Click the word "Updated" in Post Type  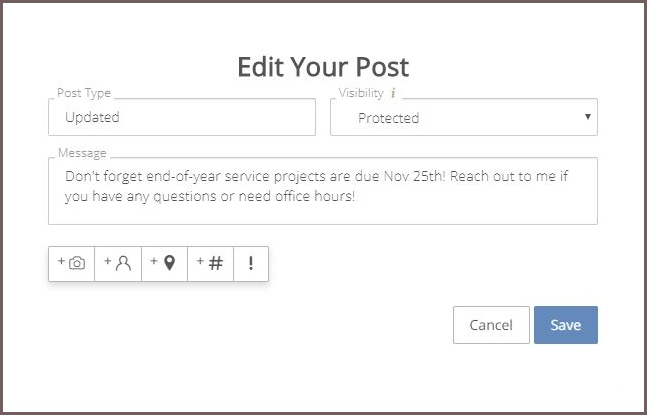92,118
